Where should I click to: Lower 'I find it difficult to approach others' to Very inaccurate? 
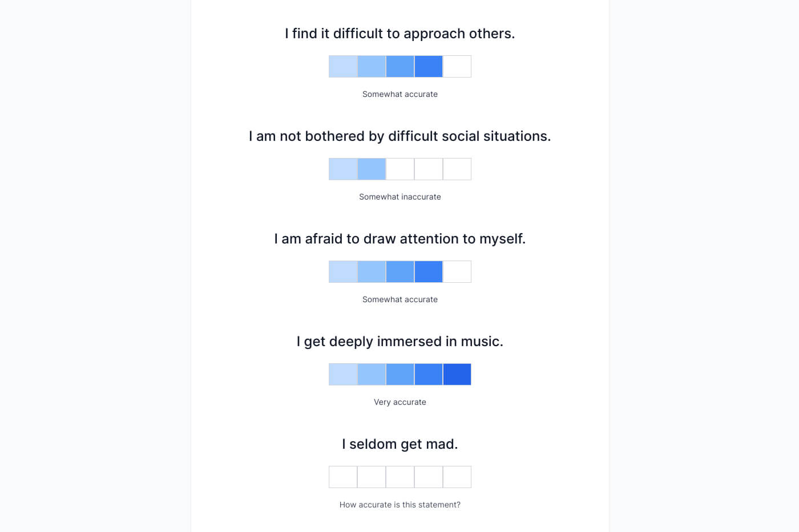tap(343, 66)
